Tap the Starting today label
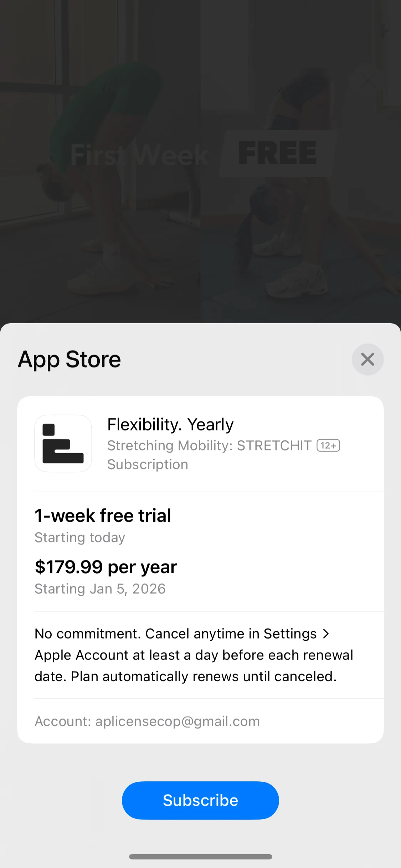This screenshot has width=401, height=868. [80, 537]
